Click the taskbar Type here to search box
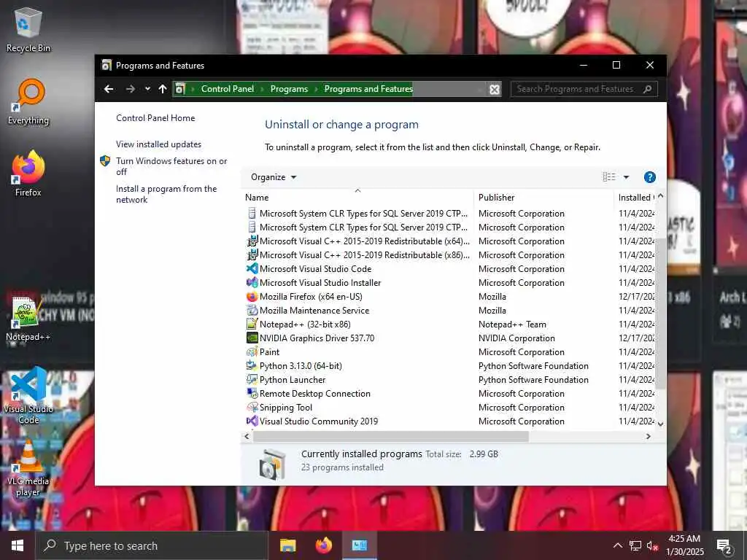 [x=152, y=545]
